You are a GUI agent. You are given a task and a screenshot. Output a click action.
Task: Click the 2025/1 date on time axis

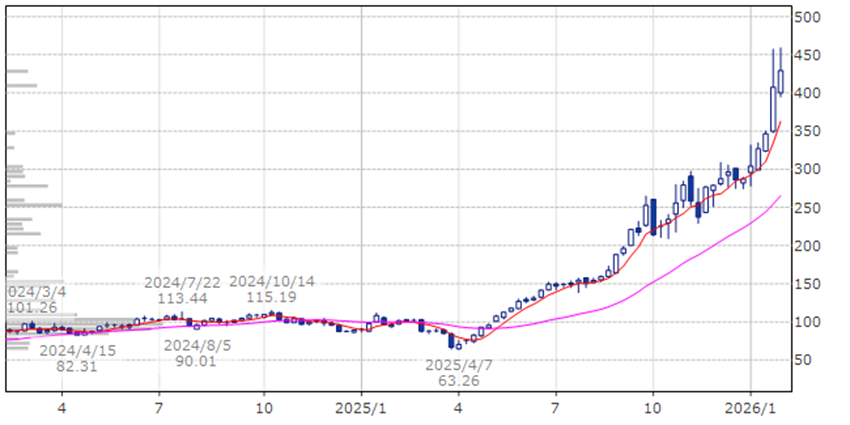click(361, 408)
